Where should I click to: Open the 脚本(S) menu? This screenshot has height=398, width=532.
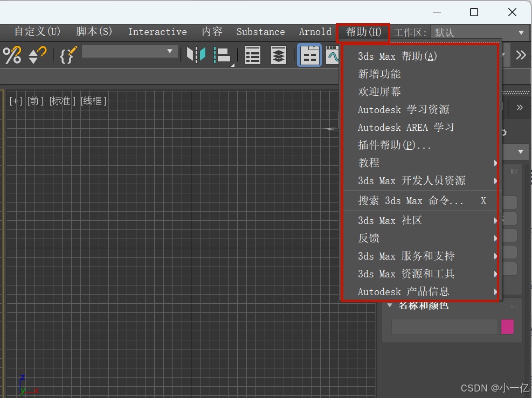click(94, 32)
